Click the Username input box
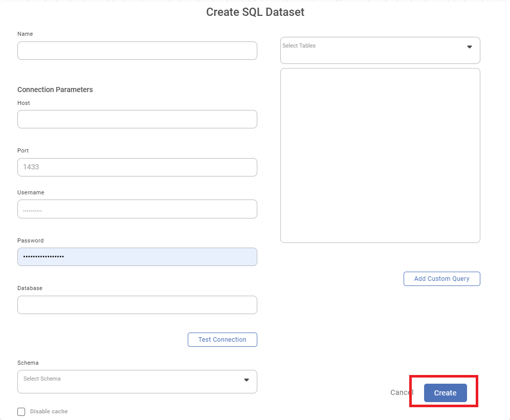Image resolution: width=510 pixels, height=420 pixels. (x=137, y=209)
